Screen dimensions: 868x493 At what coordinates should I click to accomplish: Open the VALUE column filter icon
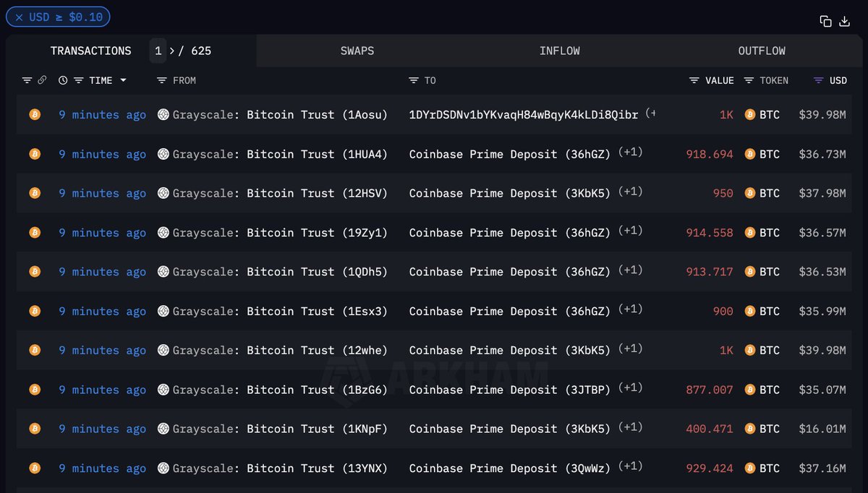coord(694,80)
